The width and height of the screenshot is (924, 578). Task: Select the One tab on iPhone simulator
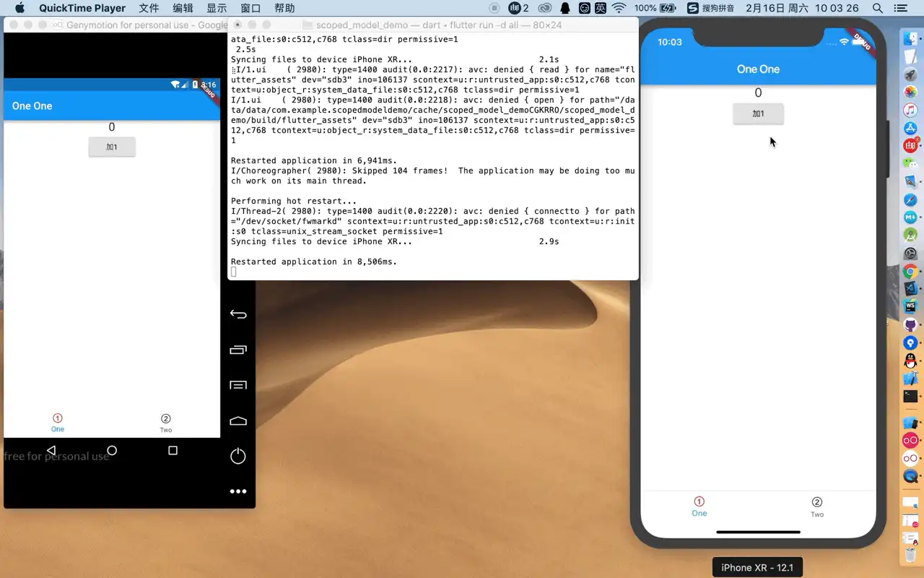699,506
